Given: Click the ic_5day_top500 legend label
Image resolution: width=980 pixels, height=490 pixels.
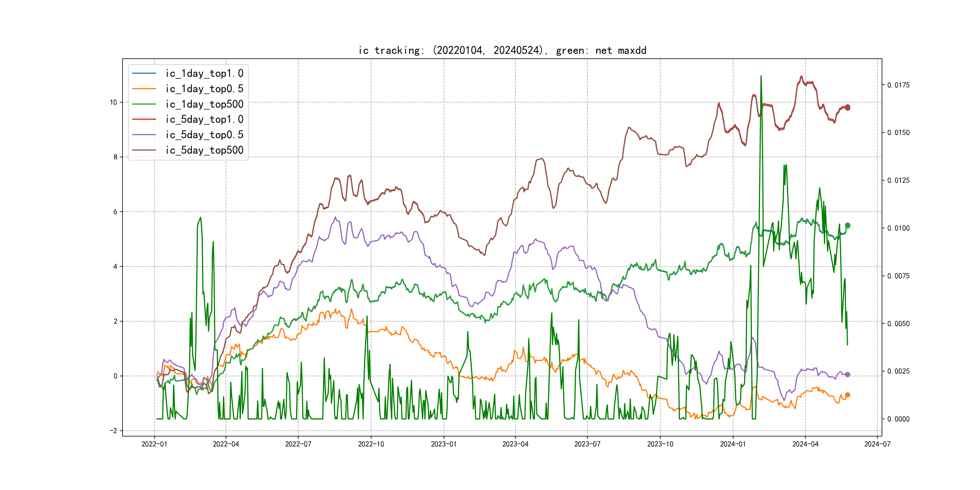Looking at the screenshot, I should click(x=204, y=150).
